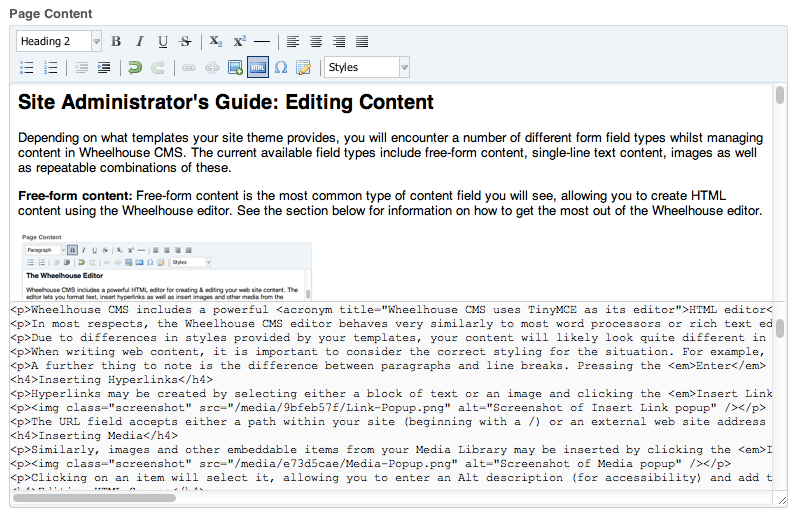The image size is (797, 516).
Task: Click the Media-Popup.png img source line
Action: [371, 464]
